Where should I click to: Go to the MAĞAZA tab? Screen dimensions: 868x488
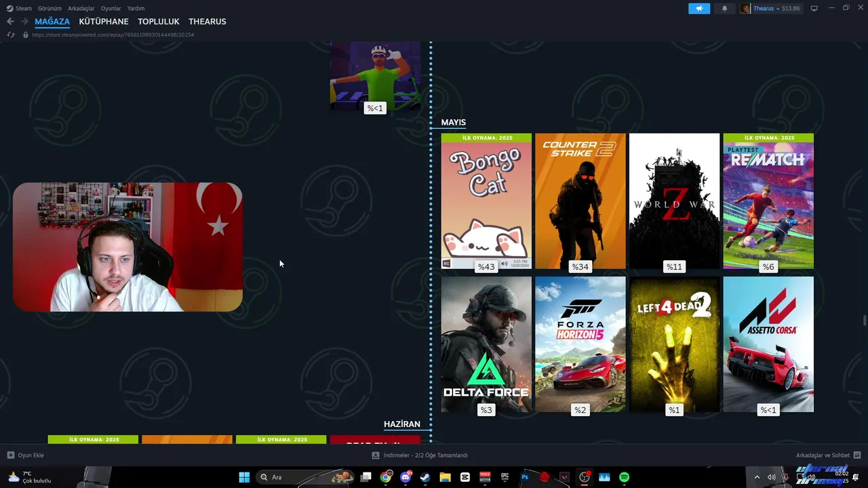52,22
